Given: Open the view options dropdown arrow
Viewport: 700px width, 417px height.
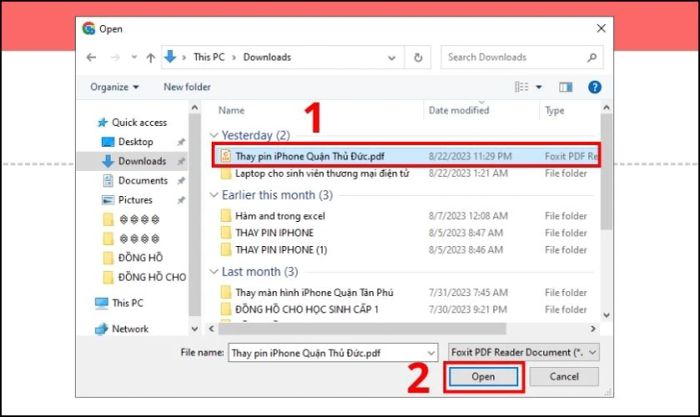Looking at the screenshot, I should point(539,87).
